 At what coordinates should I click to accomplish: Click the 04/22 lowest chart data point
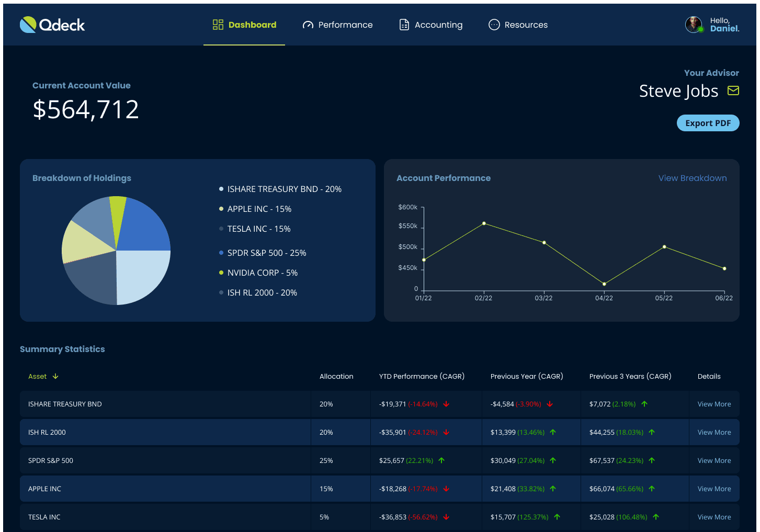604,284
